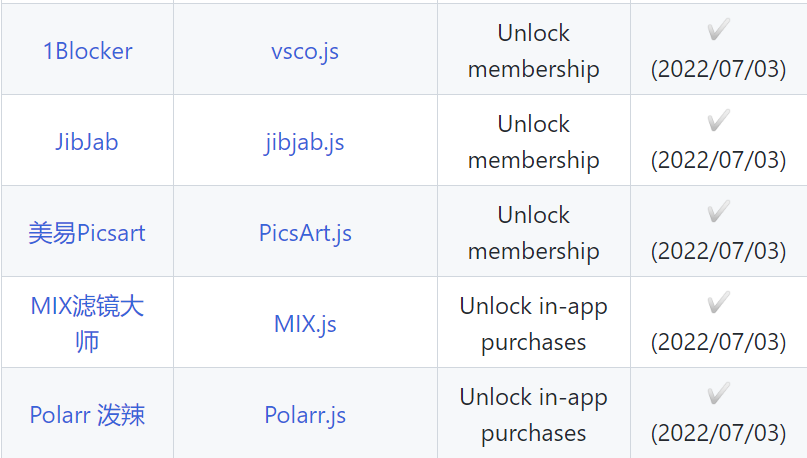Click the checkmark icon in JibJab row

718,122
